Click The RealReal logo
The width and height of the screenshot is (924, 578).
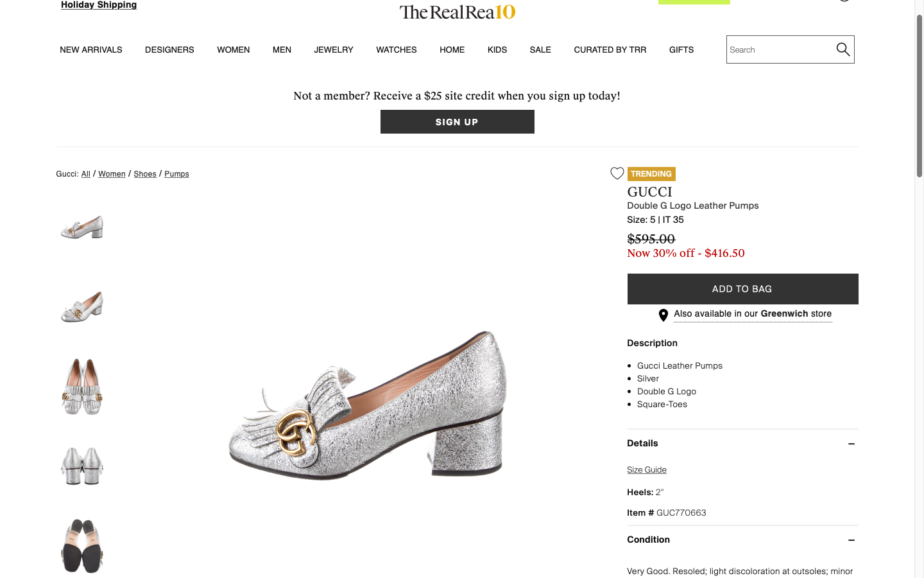pyautogui.click(x=457, y=12)
